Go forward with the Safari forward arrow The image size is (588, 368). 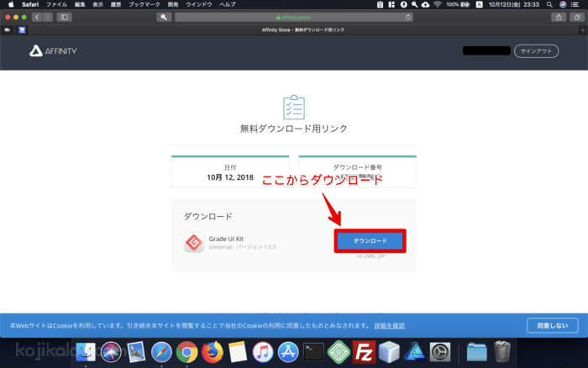tap(47, 18)
